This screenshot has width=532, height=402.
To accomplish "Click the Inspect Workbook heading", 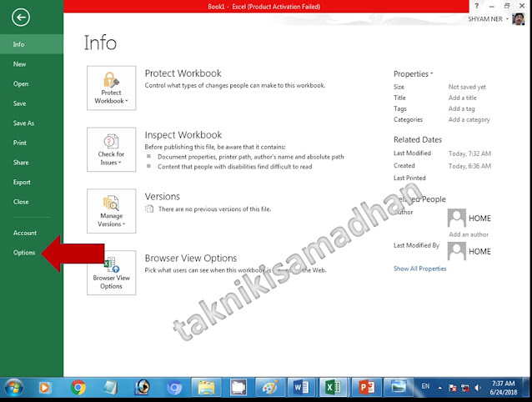I will [x=183, y=135].
